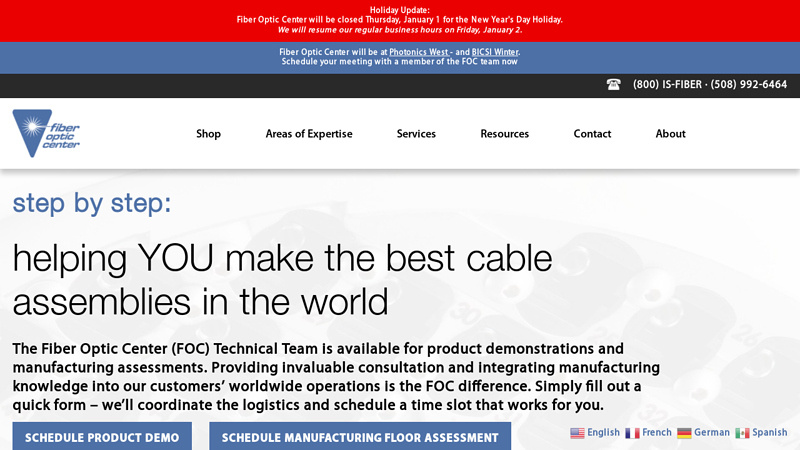Click Schedule Manufacturing Floor Assessment button
800x450 pixels.
click(x=360, y=436)
